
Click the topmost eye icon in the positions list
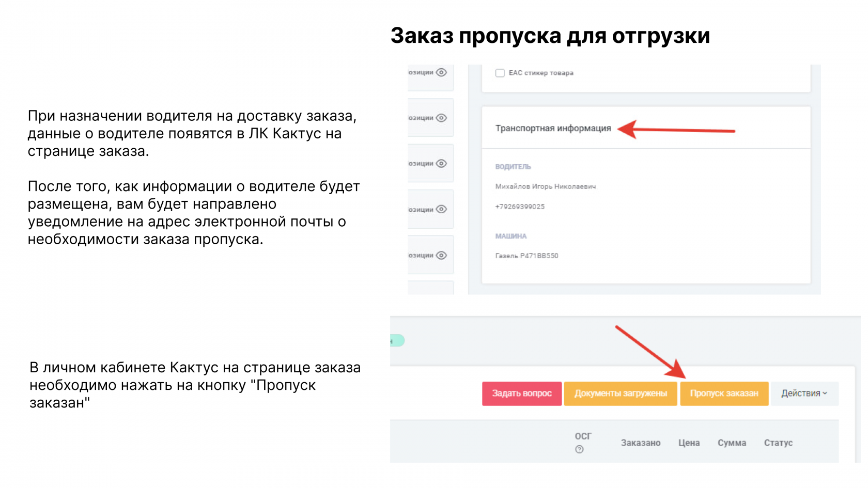(x=441, y=72)
